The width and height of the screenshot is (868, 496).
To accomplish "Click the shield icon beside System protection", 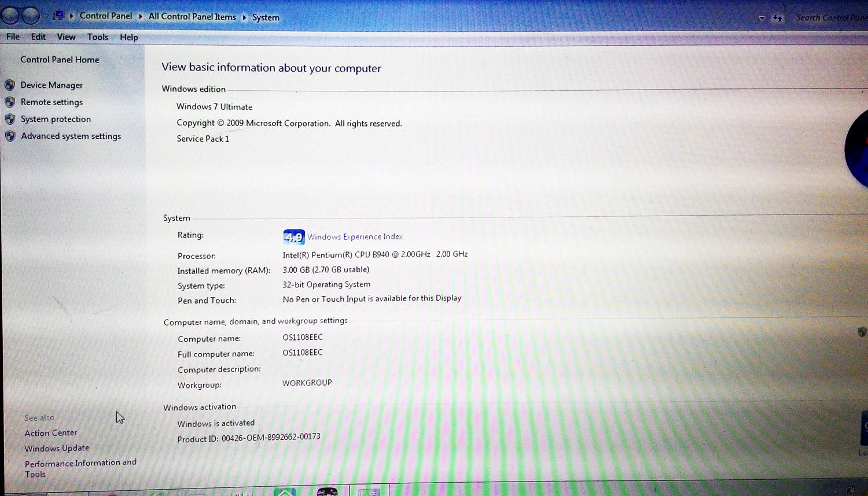I will (x=10, y=119).
